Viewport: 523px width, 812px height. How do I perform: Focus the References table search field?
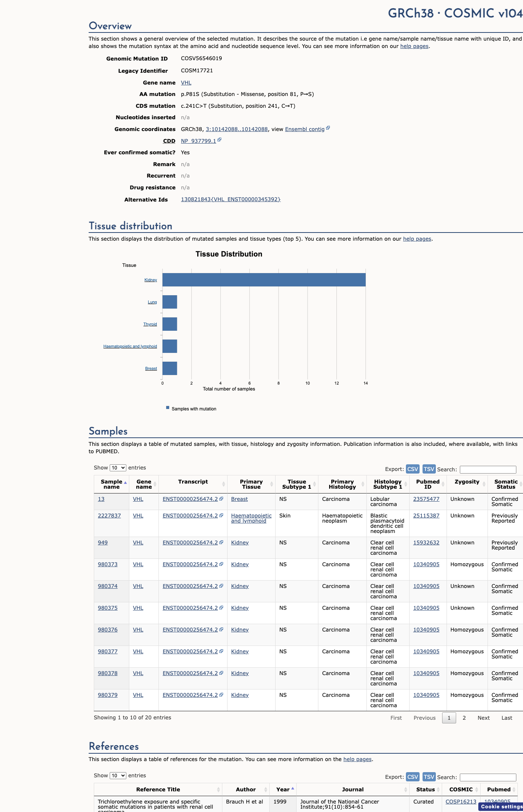pyautogui.click(x=488, y=777)
